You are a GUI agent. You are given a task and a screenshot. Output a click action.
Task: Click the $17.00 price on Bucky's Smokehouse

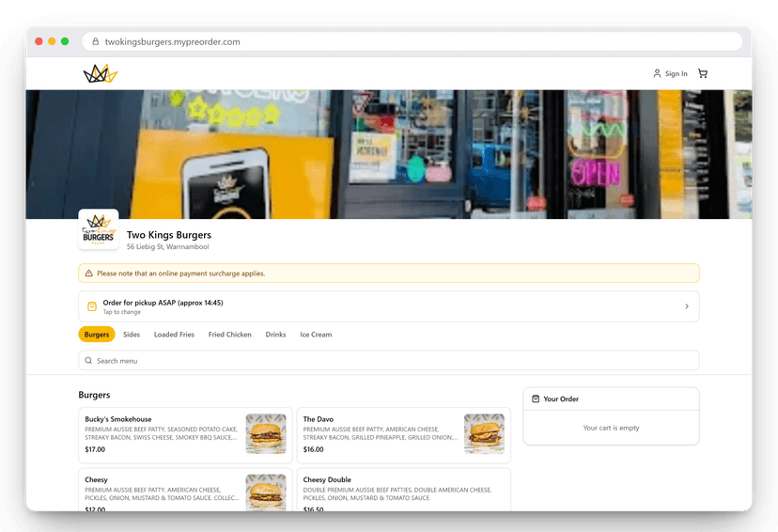[95, 449]
